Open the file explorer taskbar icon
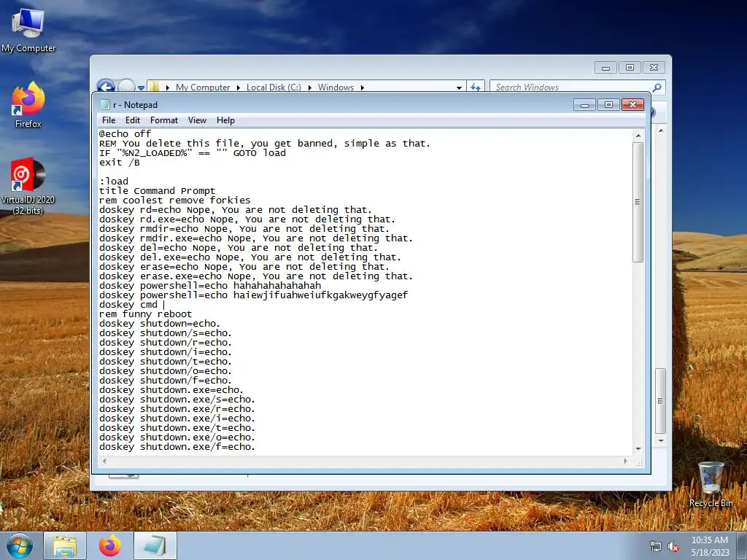 [65, 545]
